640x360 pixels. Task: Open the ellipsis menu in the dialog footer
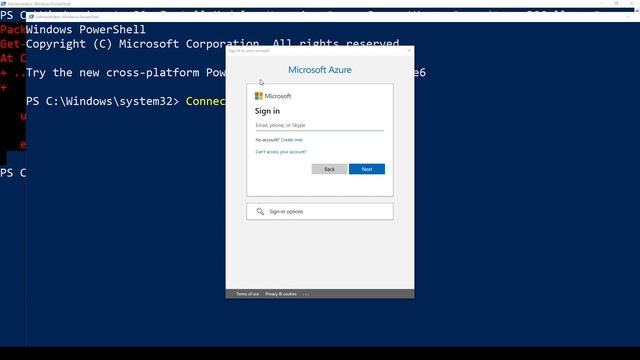click(x=306, y=294)
